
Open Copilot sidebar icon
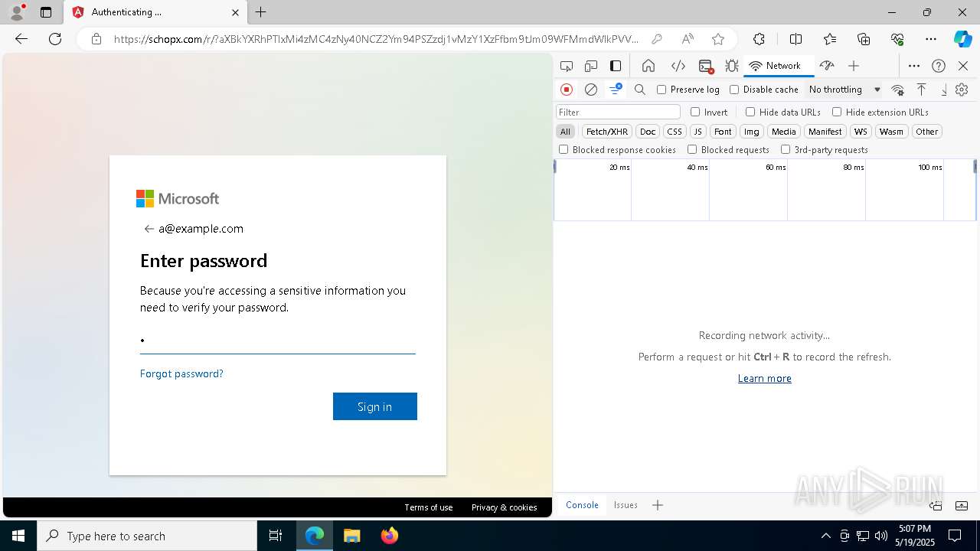coord(962,39)
